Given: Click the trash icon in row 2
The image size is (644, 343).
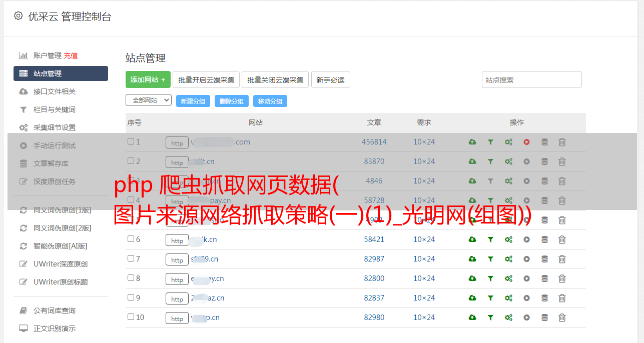Looking at the screenshot, I should pyautogui.click(x=562, y=161).
